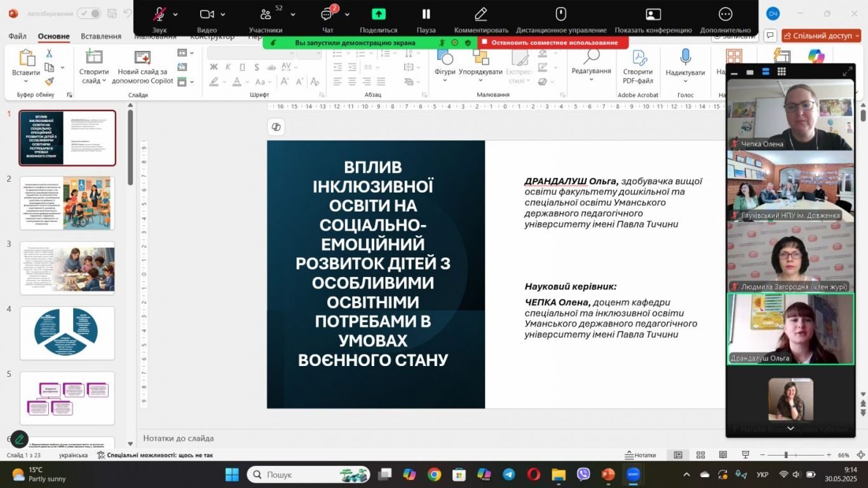The width and height of the screenshot is (868, 488).
Task: Adjust the zoom level slider
Action: click(x=786, y=455)
